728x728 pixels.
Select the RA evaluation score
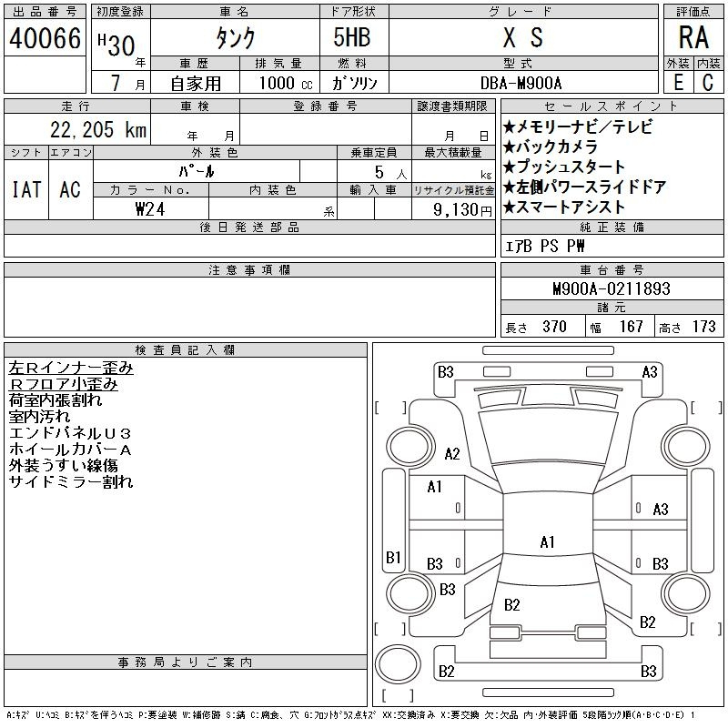[693, 39]
